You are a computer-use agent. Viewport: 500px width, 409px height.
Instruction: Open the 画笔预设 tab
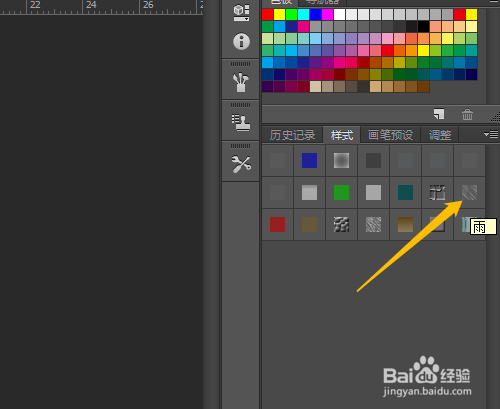(391, 135)
